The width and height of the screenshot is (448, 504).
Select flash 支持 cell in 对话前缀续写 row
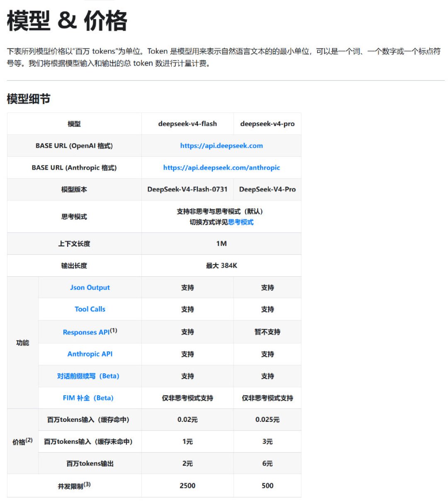187,376
